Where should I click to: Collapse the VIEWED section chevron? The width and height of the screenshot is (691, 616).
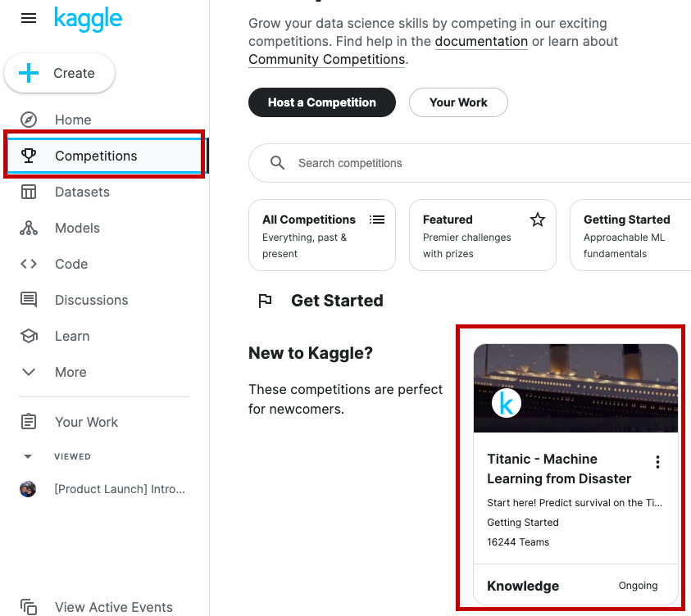tap(27, 456)
